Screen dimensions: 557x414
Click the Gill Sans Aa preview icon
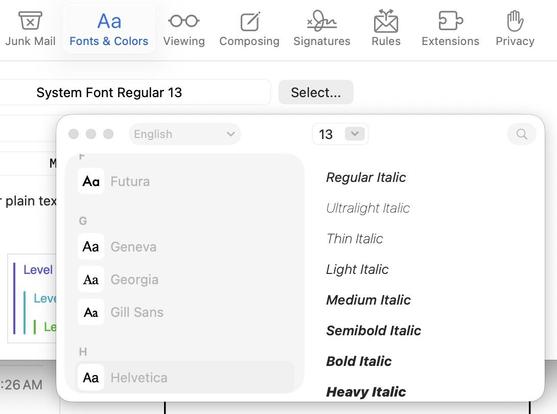[91, 312]
